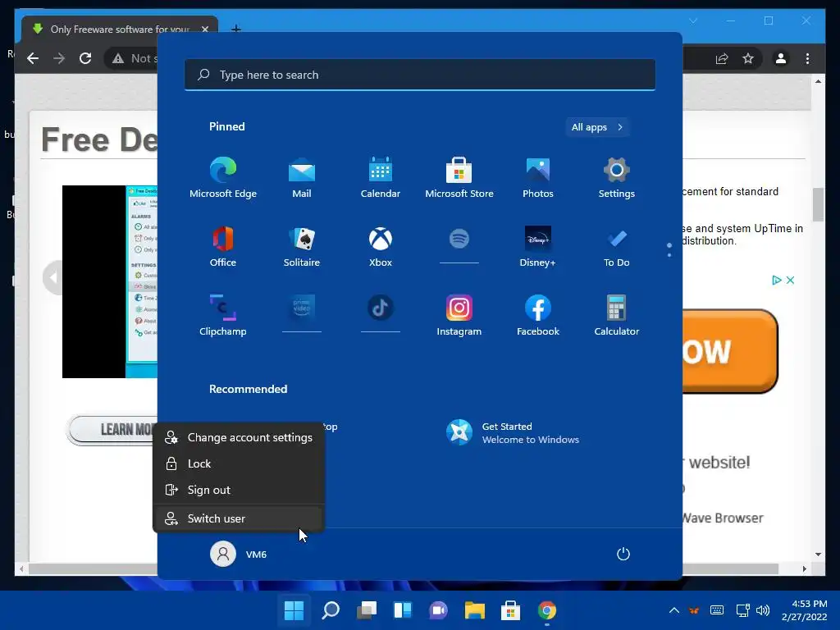The height and width of the screenshot is (630, 840).
Task: Launch the Photos app
Action: [x=538, y=178]
